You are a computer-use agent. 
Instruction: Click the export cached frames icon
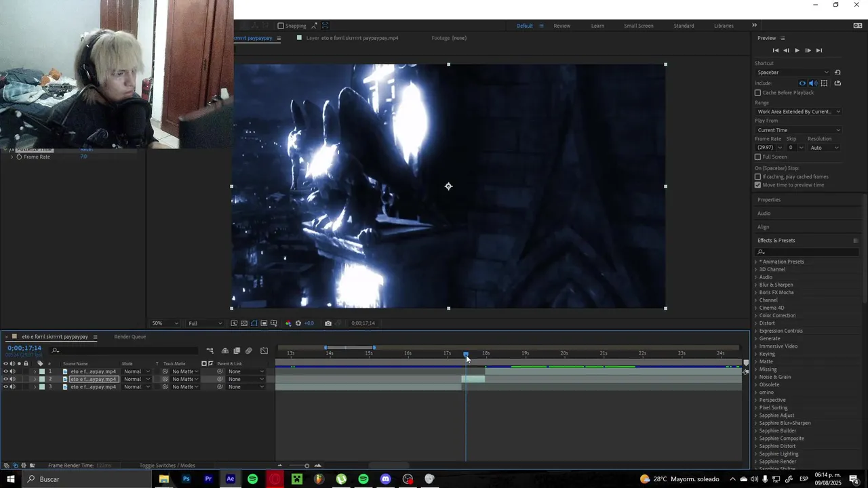click(x=837, y=83)
